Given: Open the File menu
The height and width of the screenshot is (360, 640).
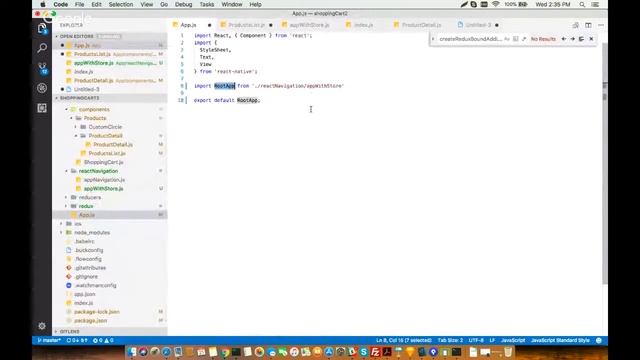Looking at the screenshot, I should click(x=80, y=4).
